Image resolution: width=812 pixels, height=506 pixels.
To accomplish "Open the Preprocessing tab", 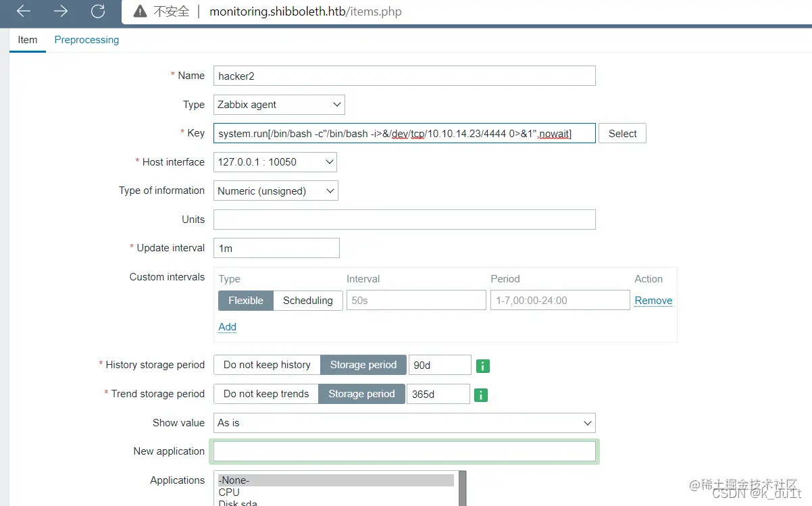I will click(x=86, y=40).
